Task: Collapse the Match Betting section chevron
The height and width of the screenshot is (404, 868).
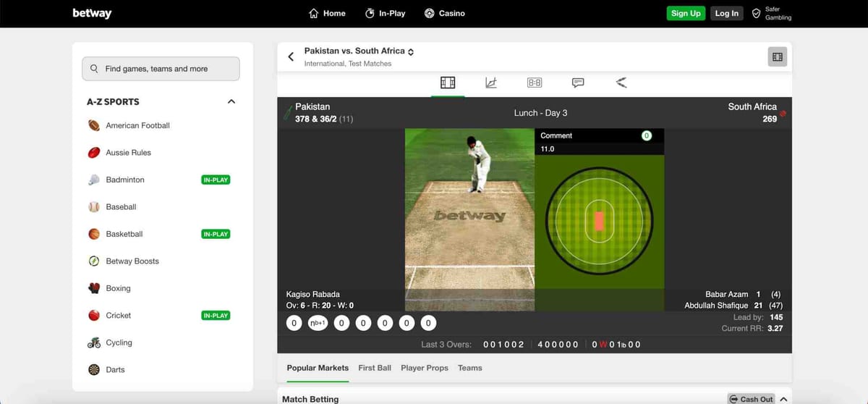Action: pyautogui.click(x=783, y=399)
